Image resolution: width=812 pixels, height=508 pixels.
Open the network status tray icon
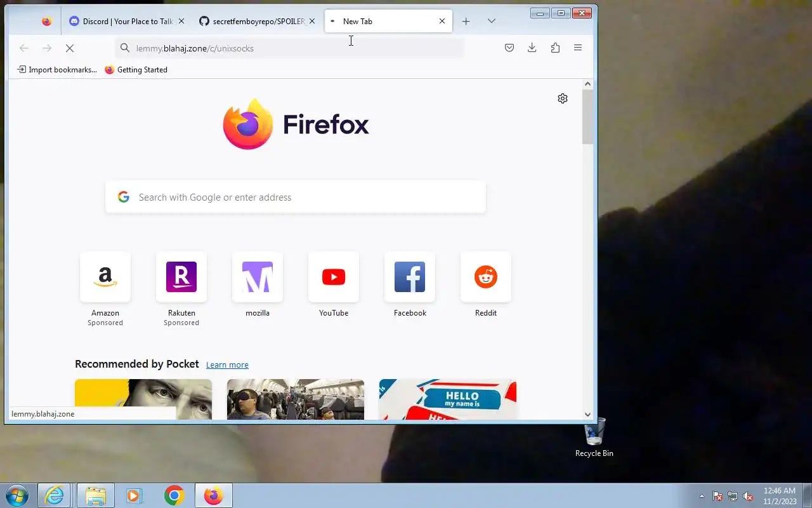tap(733, 496)
